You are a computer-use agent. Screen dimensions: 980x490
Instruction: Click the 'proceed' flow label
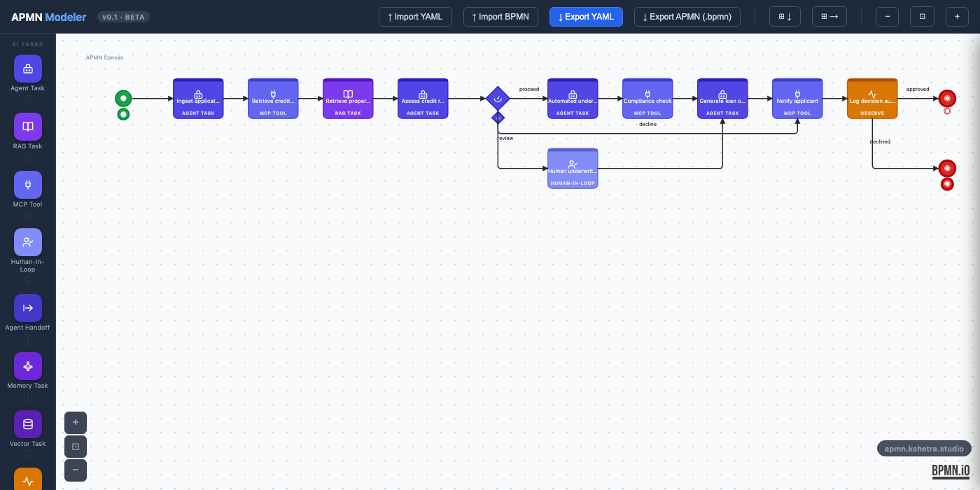click(529, 90)
